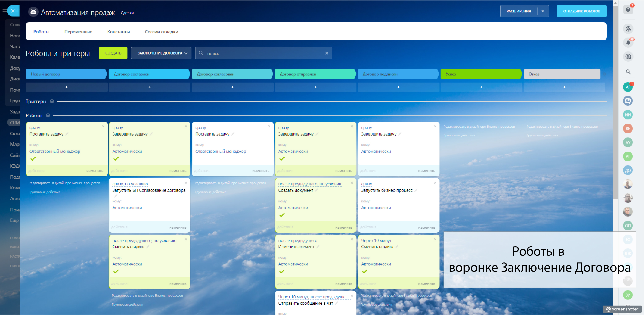Click help icon next to Триггеры

click(52, 101)
